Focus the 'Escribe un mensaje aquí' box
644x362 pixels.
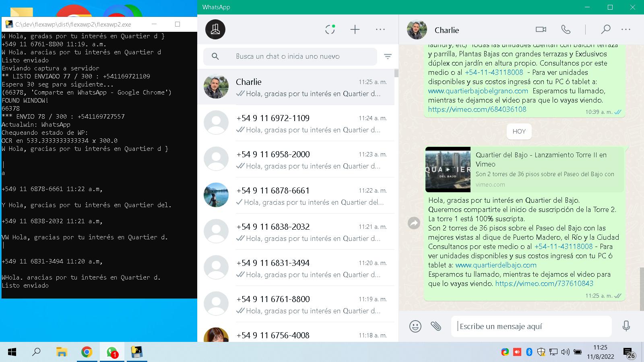click(x=531, y=326)
